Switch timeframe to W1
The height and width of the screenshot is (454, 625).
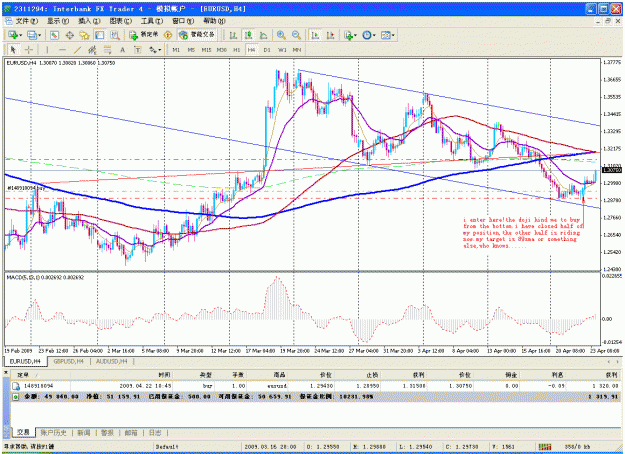(282, 50)
